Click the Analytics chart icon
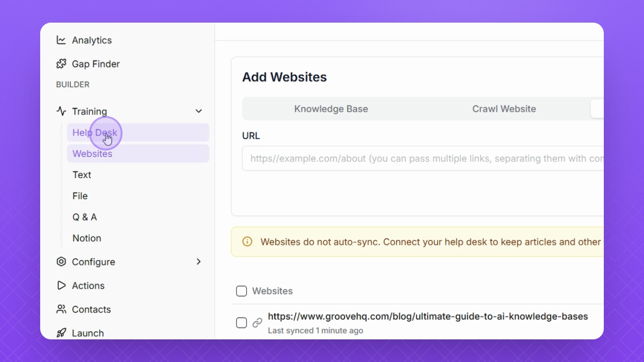 point(61,40)
